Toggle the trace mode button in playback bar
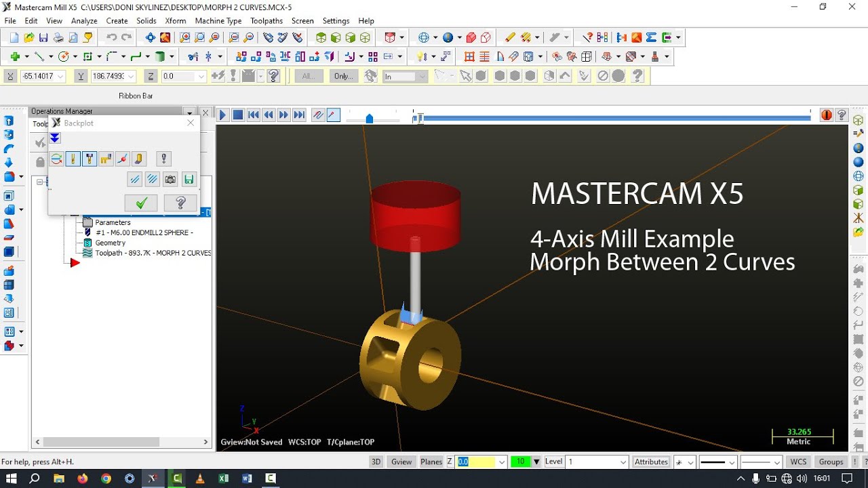Viewport: 868px width, 488px height. 318,115
